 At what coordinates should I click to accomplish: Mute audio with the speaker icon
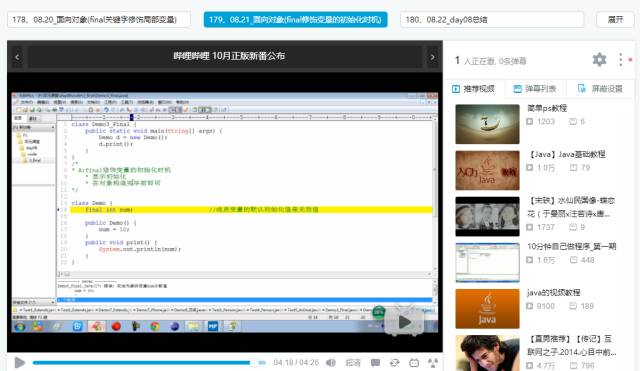pyautogui.click(x=331, y=362)
